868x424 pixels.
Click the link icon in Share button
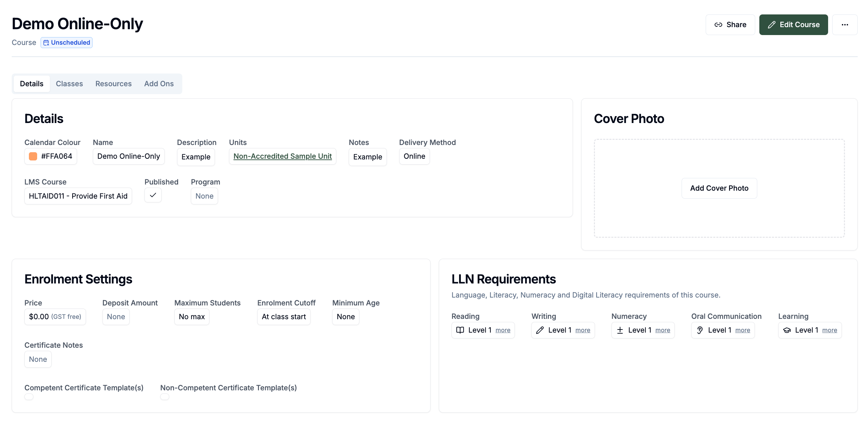pos(718,25)
